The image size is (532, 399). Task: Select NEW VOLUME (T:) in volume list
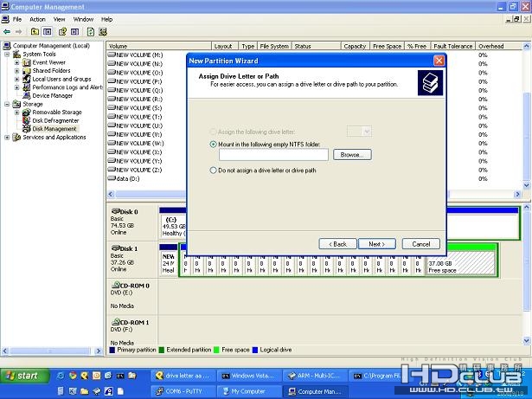point(135,117)
